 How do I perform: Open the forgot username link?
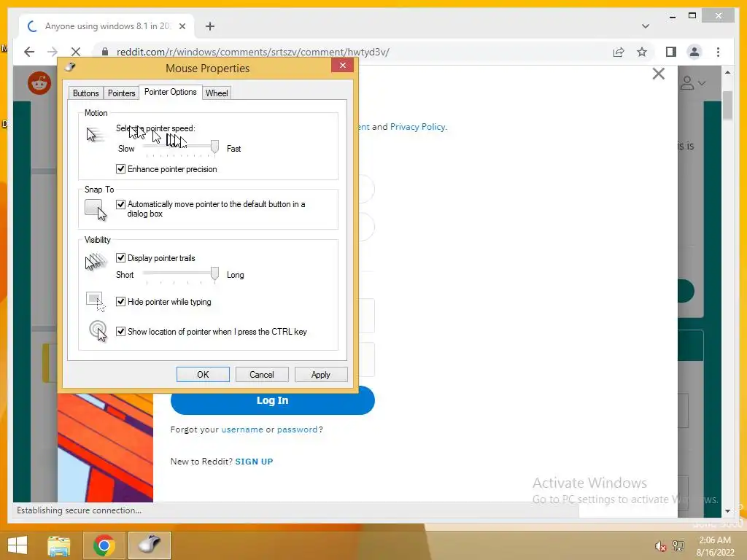[x=242, y=429]
